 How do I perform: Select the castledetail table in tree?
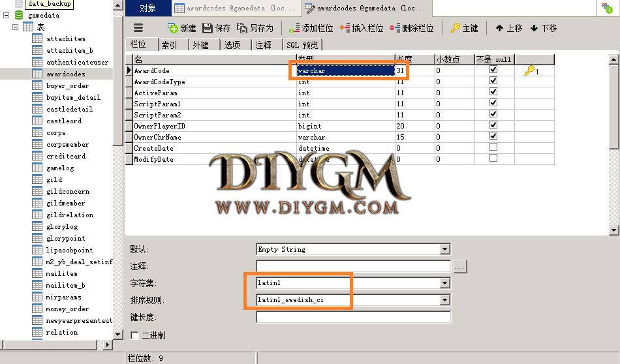(x=69, y=109)
